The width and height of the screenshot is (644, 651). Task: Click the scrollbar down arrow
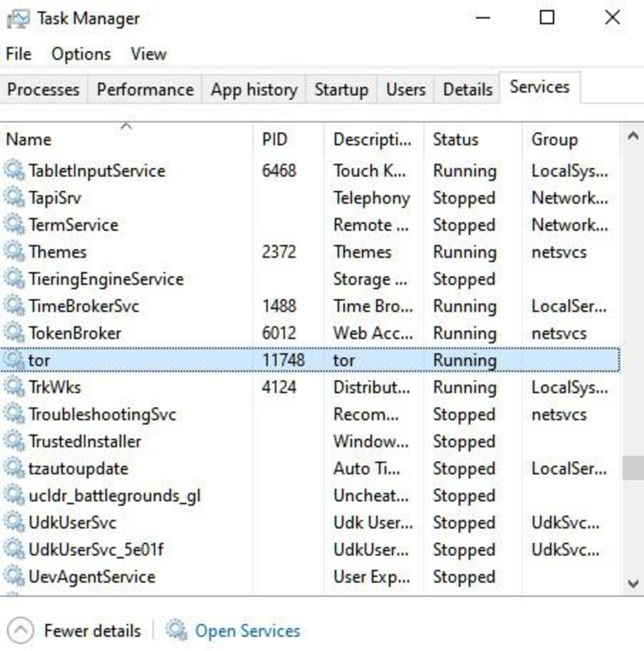[633, 584]
